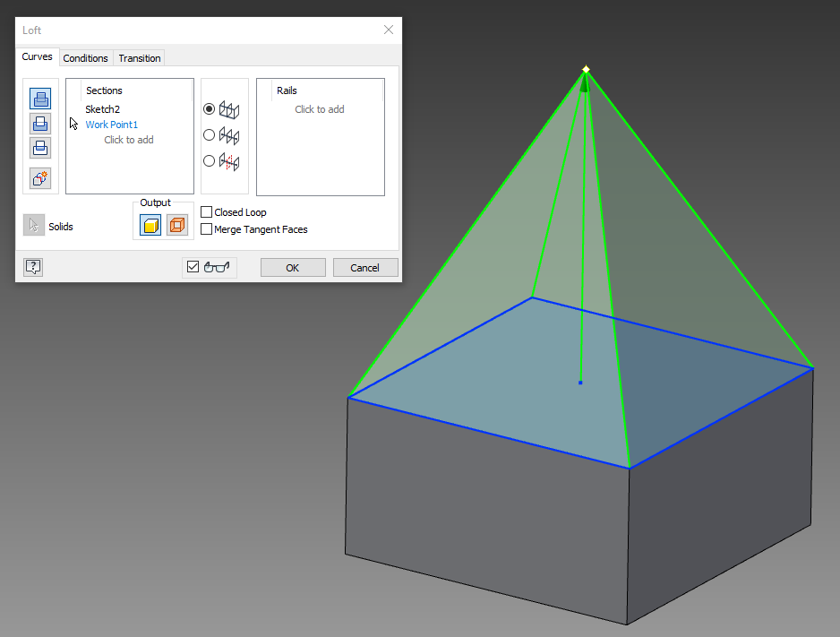Click 'Click to add' under Rails
Image resolution: width=840 pixels, height=637 pixels.
[320, 108]
